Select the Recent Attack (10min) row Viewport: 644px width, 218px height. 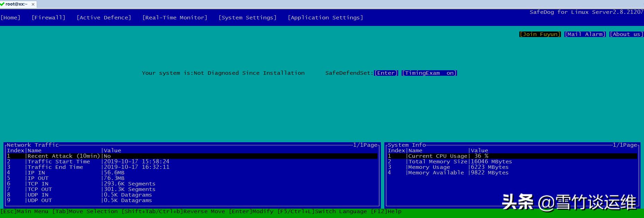pyautogui.click(x=192, y=156)
